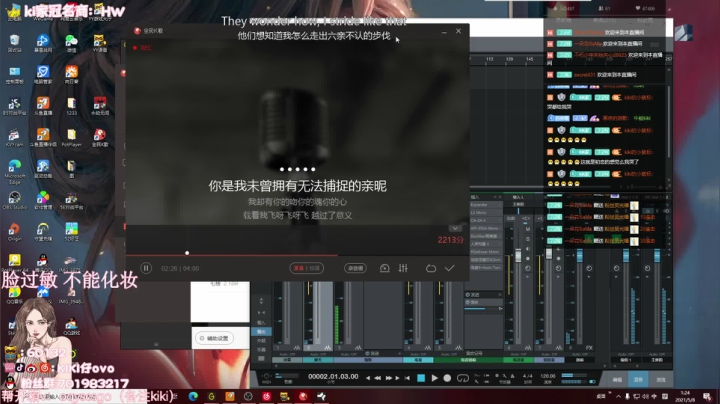720x404 pixels.
Task: Fast forward in the DAW transport
Action: coord(388,378)
